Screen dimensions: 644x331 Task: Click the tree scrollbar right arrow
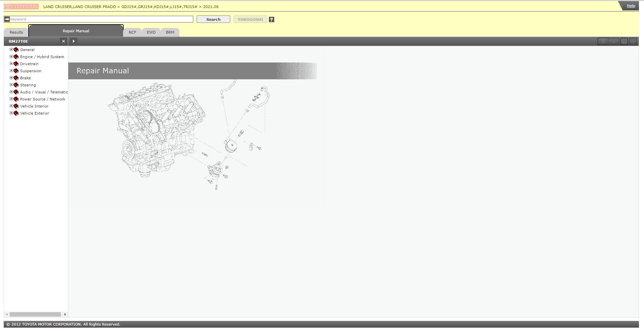(x=65, y=315)
